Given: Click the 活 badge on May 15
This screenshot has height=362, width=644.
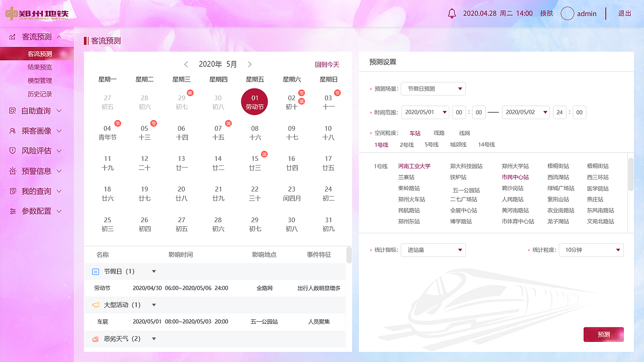Looking at the screenshot, I should point(264,154).
